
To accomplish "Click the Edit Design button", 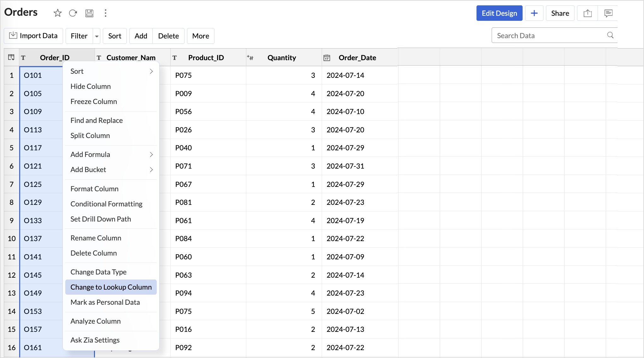I will click(x=499, y=13).
